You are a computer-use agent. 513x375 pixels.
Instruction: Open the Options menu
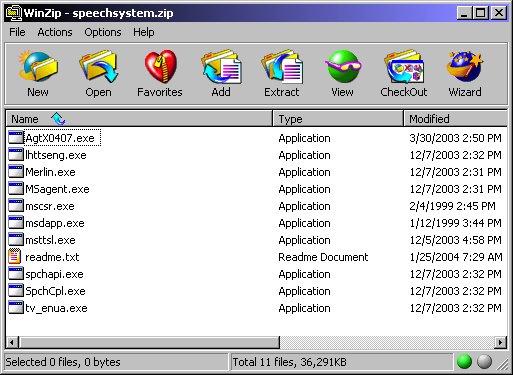(103, 32)
